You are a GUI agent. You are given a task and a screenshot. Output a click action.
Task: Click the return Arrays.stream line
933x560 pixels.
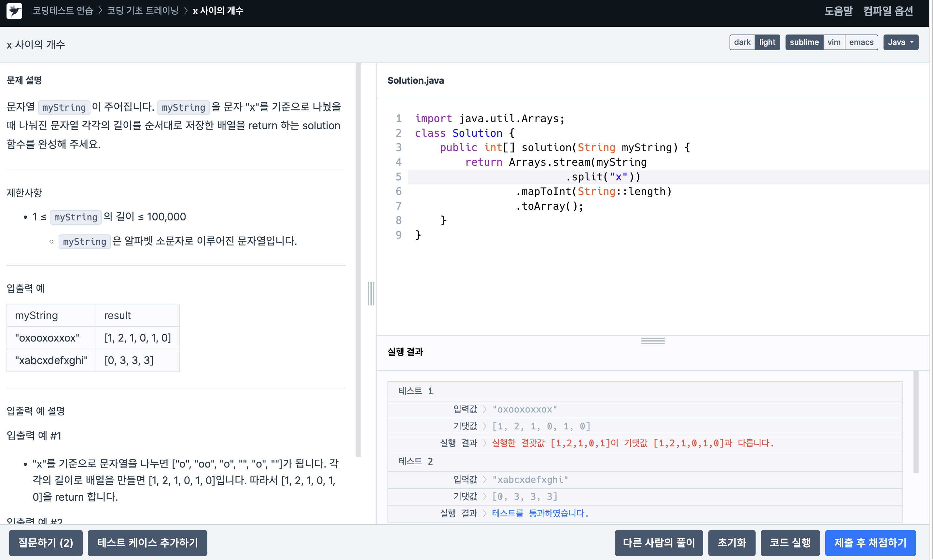(x=556, y=162)
